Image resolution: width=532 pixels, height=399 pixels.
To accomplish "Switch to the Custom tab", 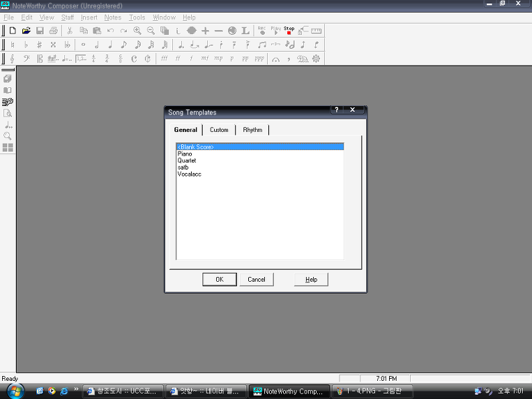I will [219, 130].
